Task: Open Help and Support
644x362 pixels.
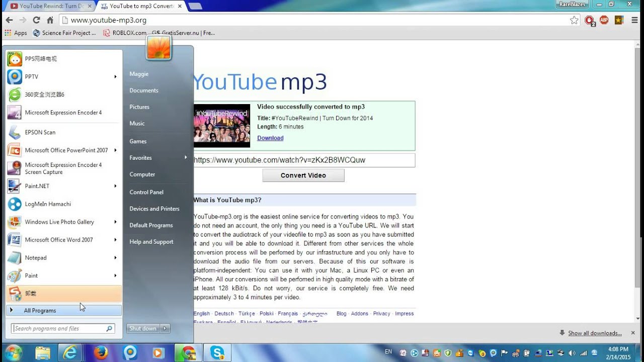Action: point(151,242)
